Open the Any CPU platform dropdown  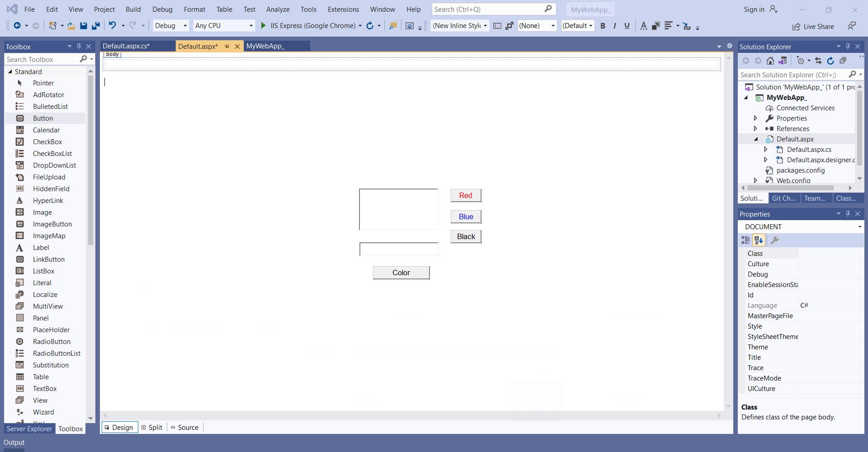(x=224, y=26)
